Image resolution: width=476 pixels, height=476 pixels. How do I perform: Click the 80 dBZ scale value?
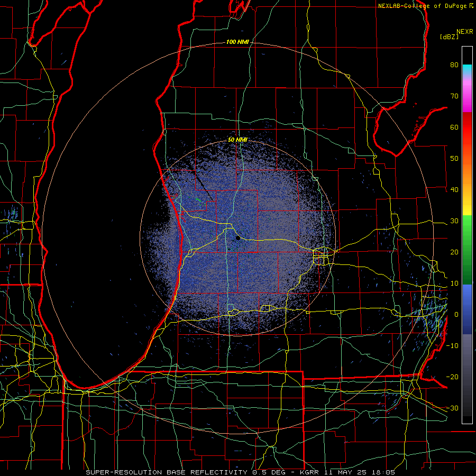tap(454, 65)
